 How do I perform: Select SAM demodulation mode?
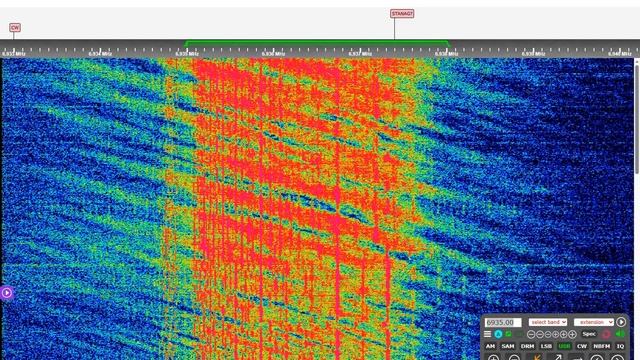pos(508,346)
